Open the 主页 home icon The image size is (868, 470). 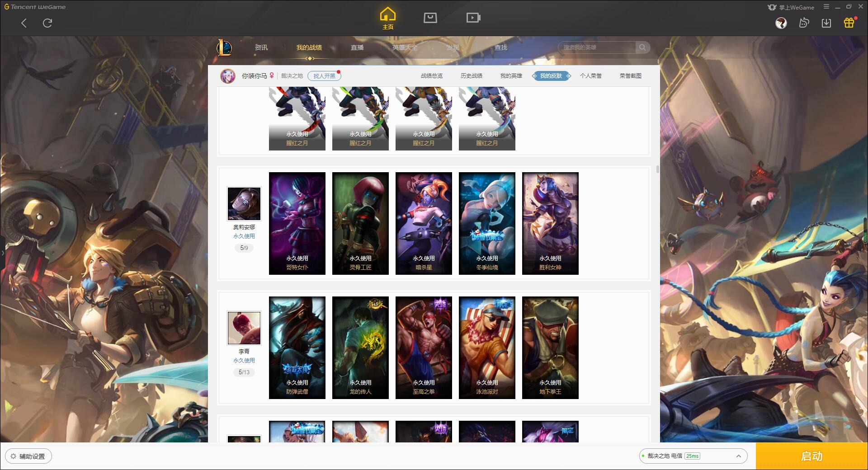tap(387, 19)
